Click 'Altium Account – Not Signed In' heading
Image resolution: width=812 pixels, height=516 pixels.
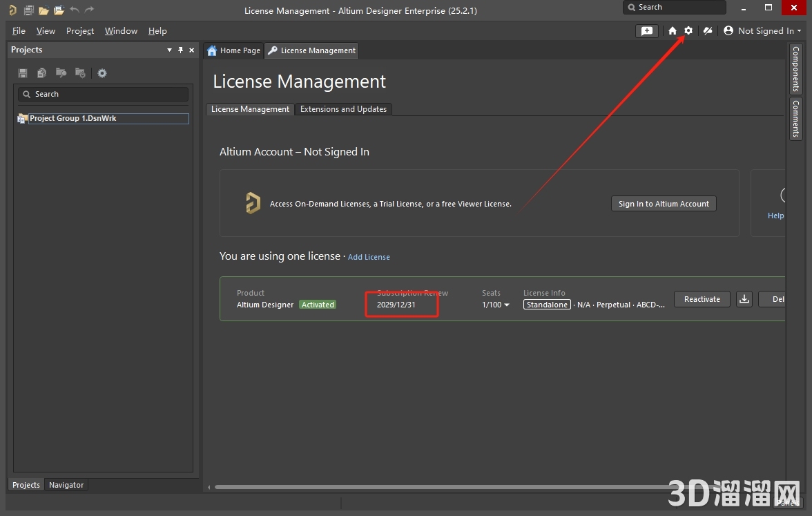[294, 152]
